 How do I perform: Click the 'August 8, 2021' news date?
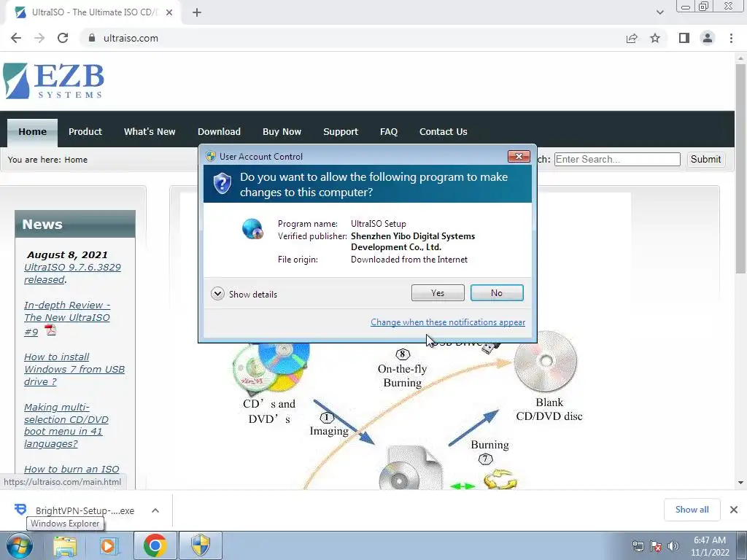pyautogui.click(x=67, y=254)
